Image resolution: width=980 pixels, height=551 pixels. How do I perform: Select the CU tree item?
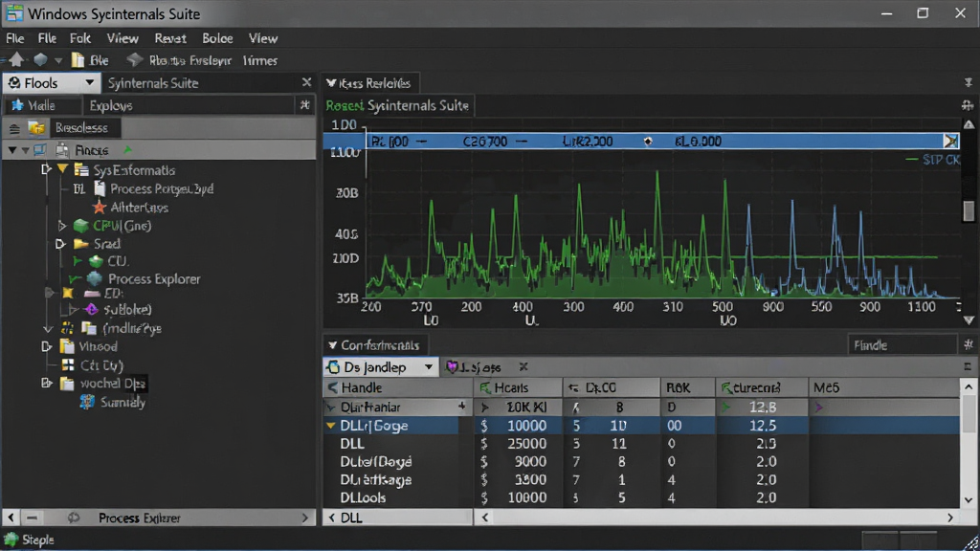tap(117, 261)
